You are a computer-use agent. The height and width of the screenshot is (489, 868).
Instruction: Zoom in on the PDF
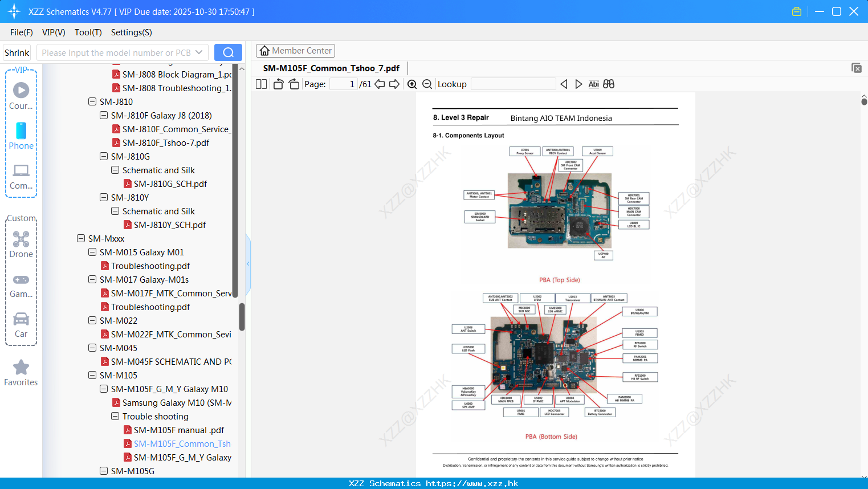412,84
